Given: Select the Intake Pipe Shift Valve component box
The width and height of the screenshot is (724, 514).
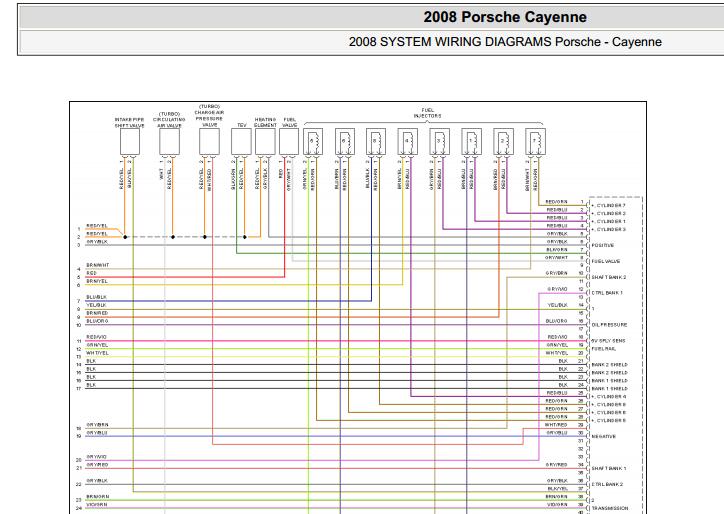Looking at the screenshot, I should 130,142.
